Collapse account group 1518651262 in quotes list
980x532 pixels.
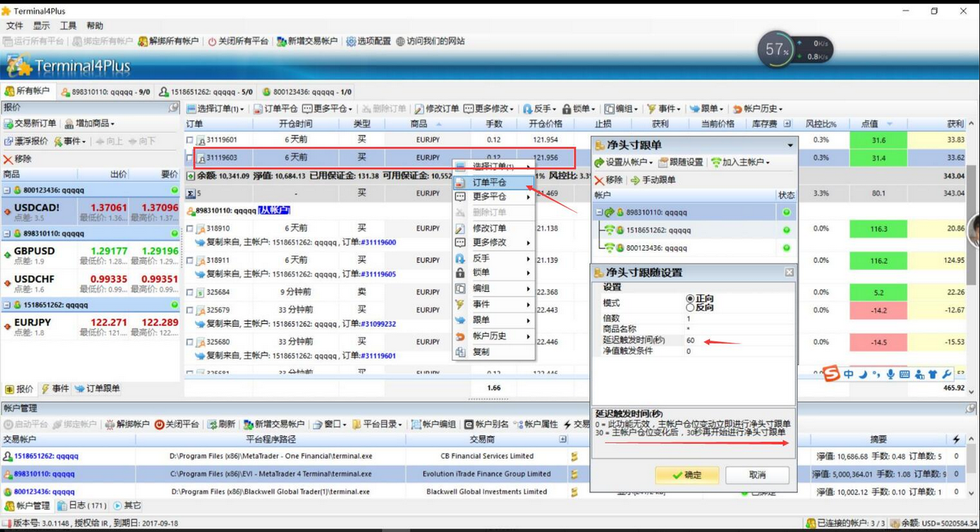[x=7, y=305]
